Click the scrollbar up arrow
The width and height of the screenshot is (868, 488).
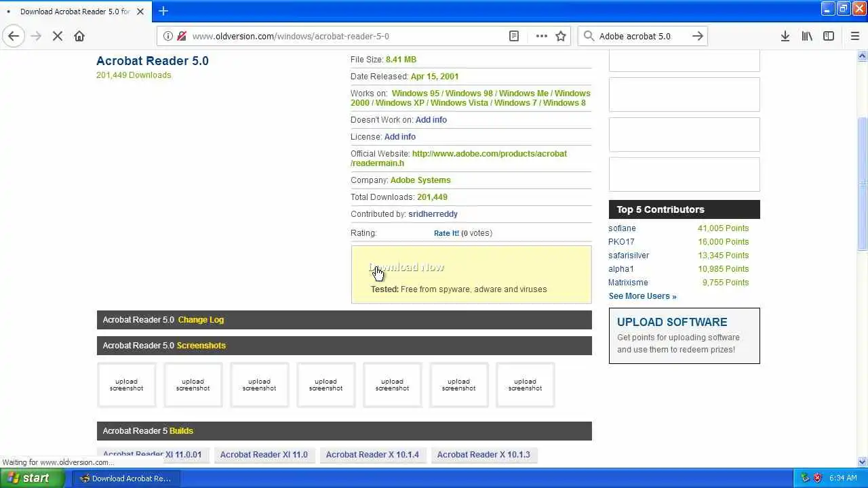click(863, 56)
